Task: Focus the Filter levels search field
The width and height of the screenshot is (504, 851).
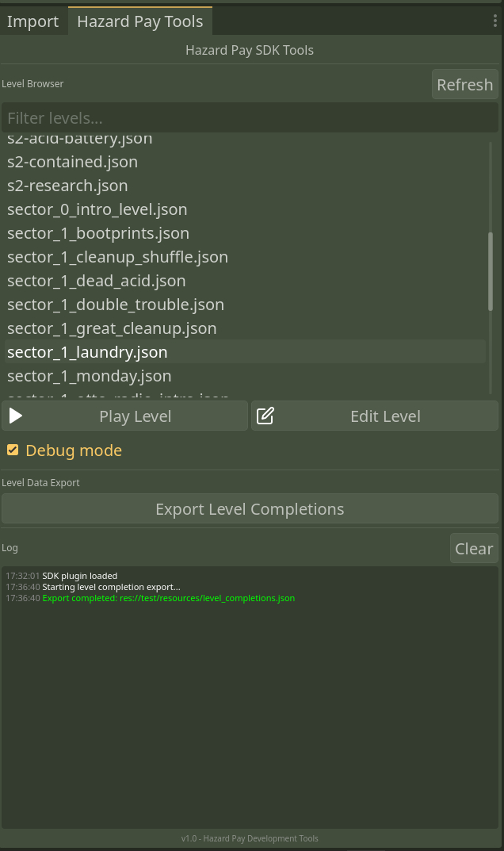Action: pos(249,118)
